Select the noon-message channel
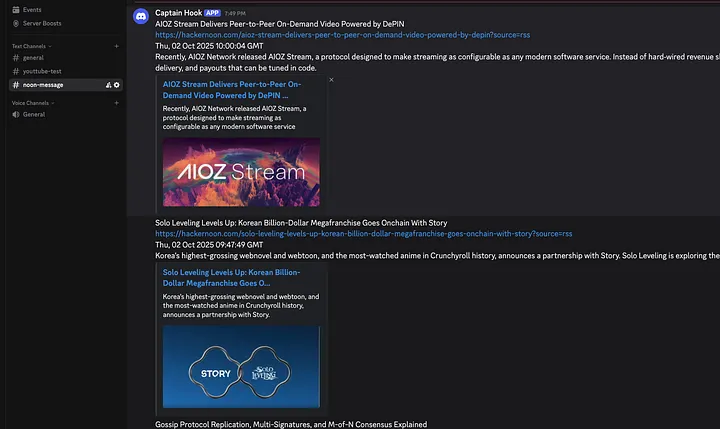The image size is (720, 429). pos(43,85)
